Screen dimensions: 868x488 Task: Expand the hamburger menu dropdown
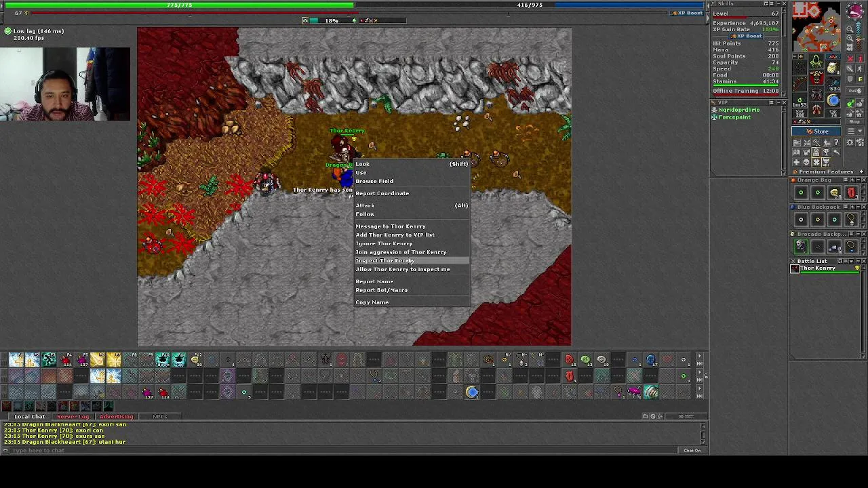[854, 131]
